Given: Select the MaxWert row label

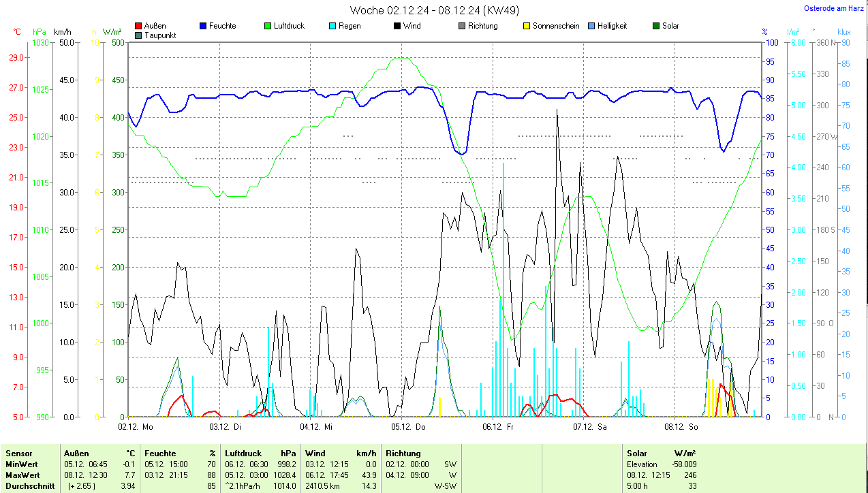Looking at the screenshot, I should click(22, 475).
